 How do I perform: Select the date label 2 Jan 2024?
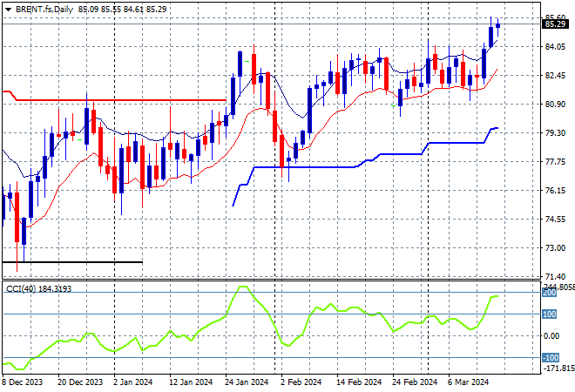point(132,382)
